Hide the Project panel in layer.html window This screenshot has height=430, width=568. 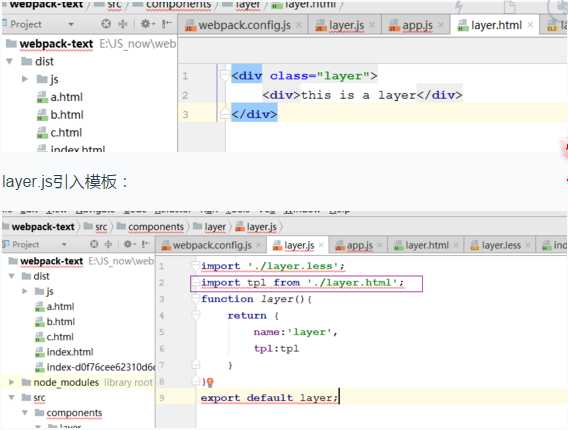pyautogui.click(x=166, y=24)
